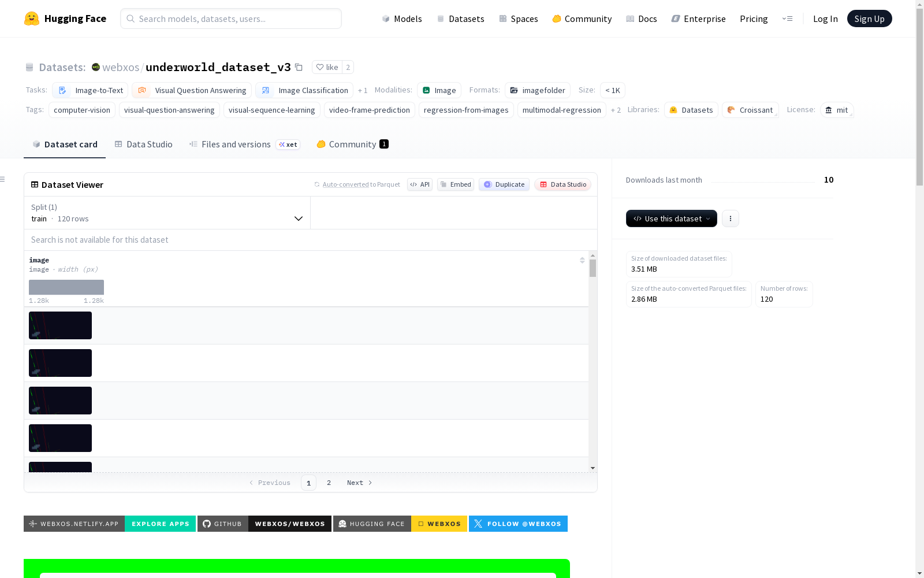Click the GitHub webxos/webxos badge

264,524
